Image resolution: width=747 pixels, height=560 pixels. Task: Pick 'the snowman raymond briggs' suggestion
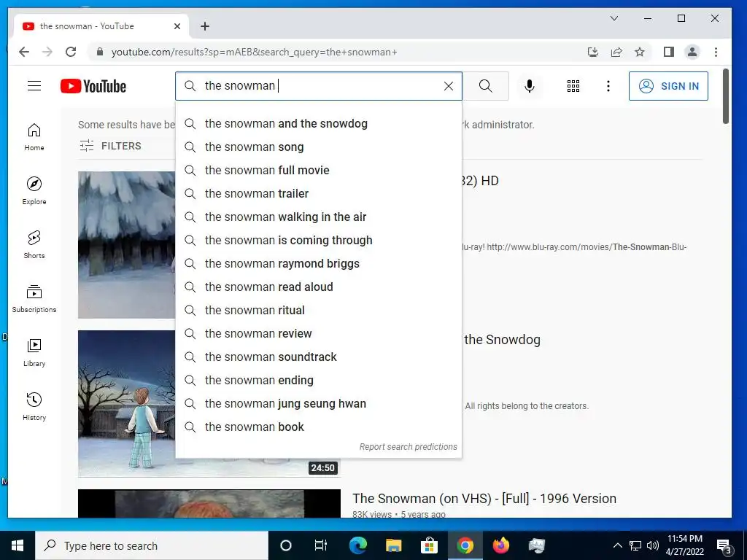point(319,264)
